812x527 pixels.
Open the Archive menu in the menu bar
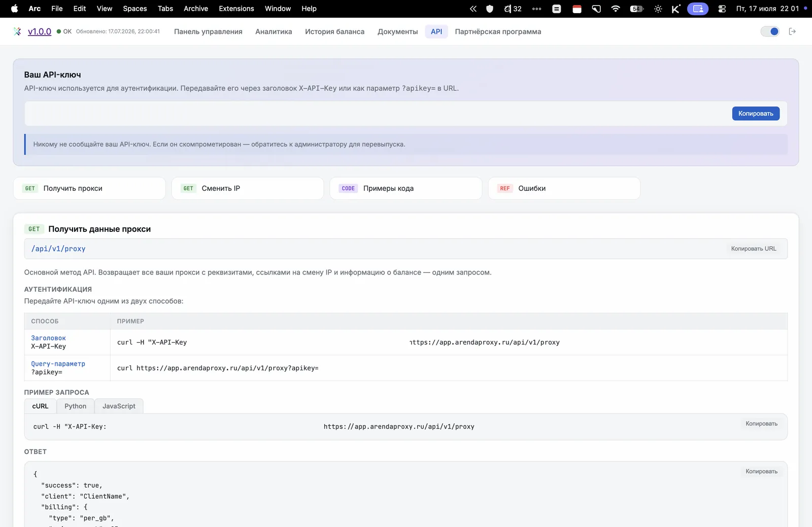pyautogui.click(x=196, y=9)
